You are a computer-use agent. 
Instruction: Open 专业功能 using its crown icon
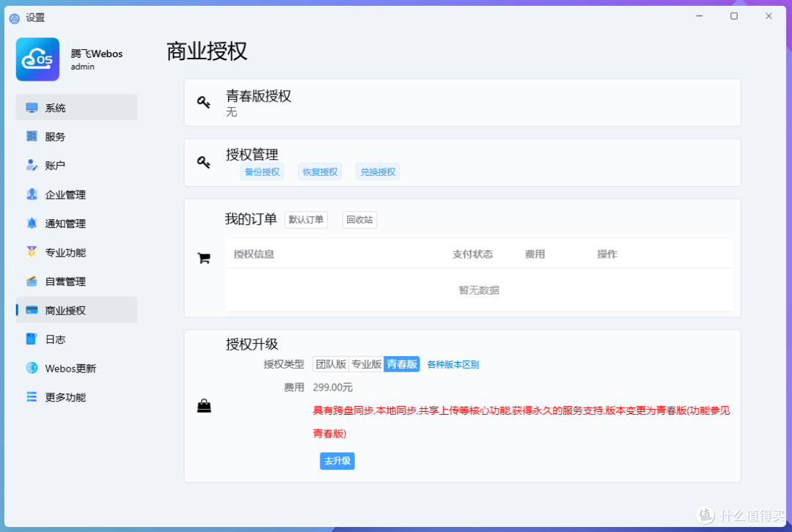pos(31,252)
